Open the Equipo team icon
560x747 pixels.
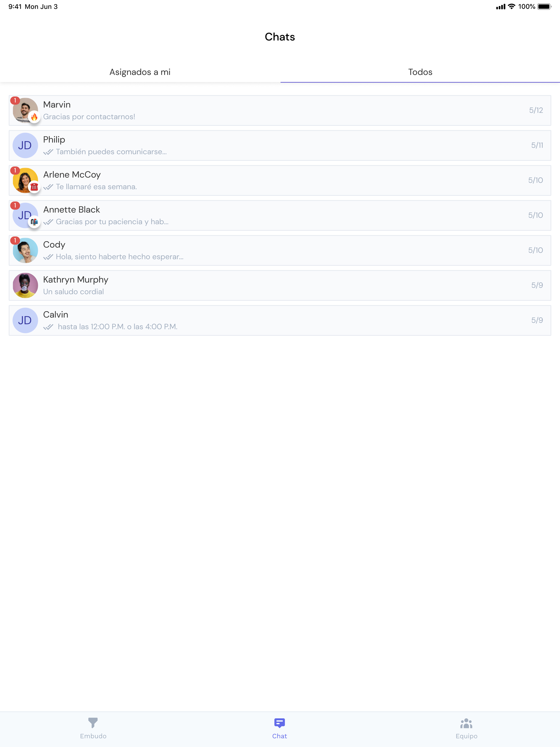(466, 723)
